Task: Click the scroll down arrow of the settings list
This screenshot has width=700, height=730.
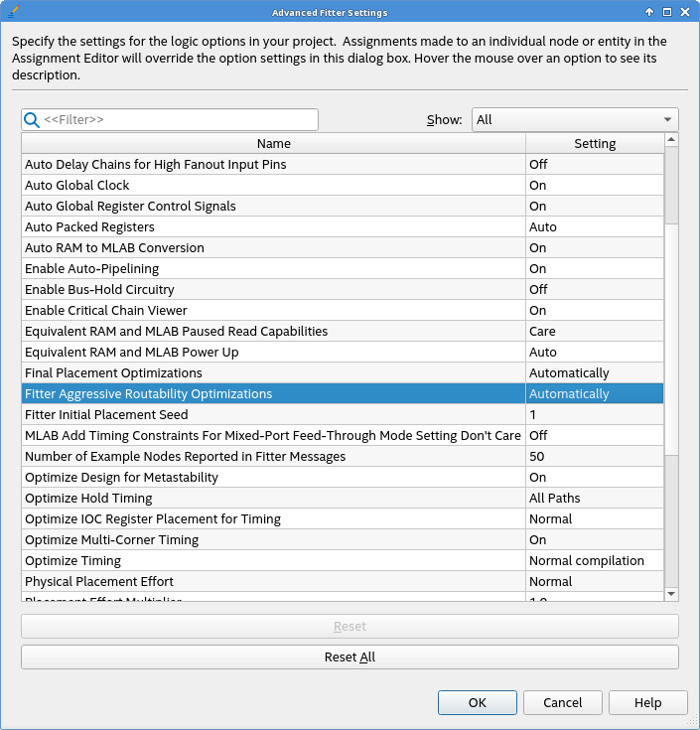Action: pos(671,593)
